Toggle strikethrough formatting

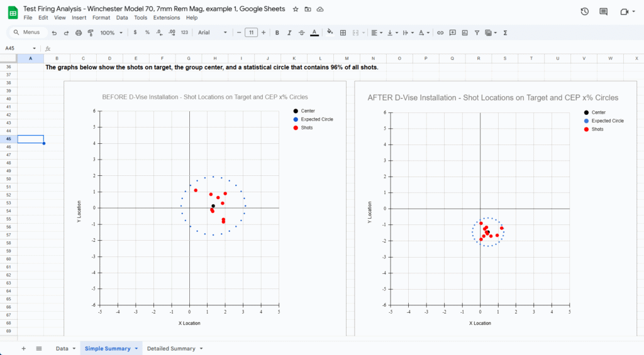301,33
